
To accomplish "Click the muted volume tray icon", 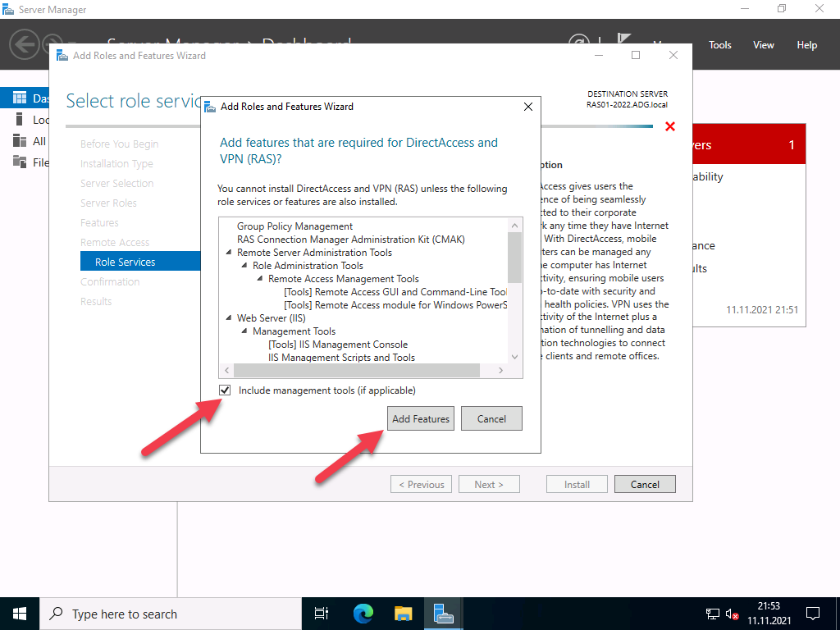I will (x=732, y=614).
